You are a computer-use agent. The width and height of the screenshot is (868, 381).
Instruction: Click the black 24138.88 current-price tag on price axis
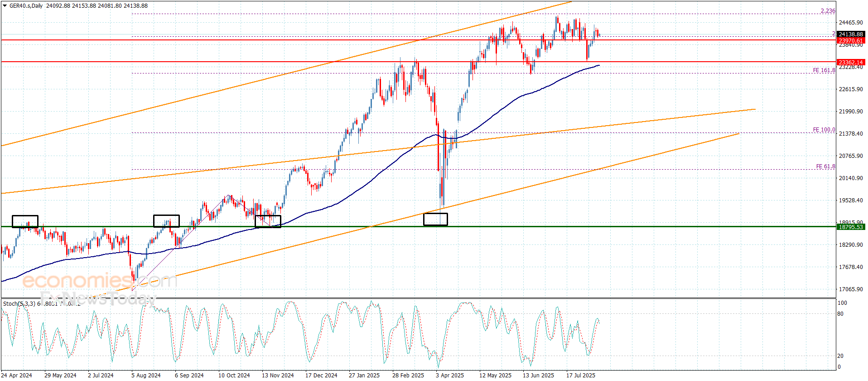(851, 34)
